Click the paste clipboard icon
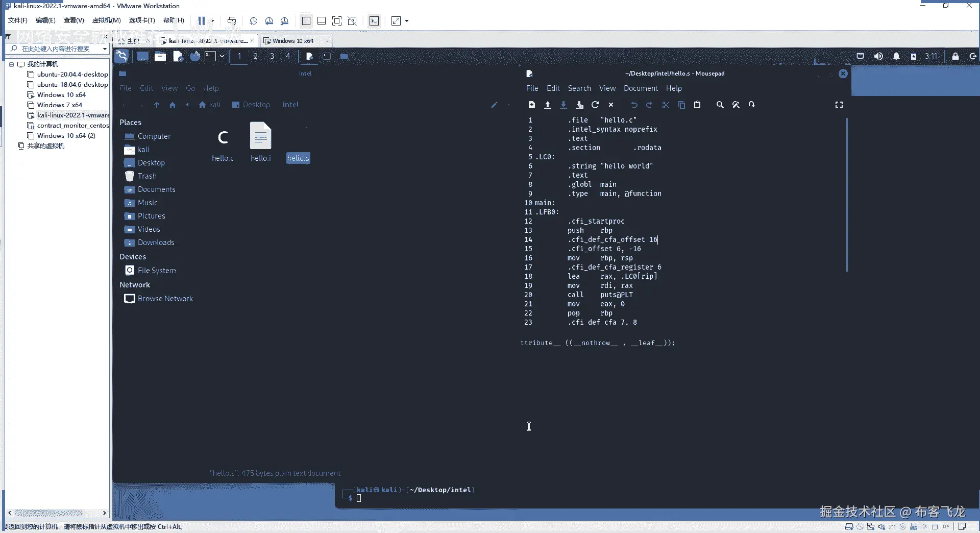The image size is (980, 533). 697,105
